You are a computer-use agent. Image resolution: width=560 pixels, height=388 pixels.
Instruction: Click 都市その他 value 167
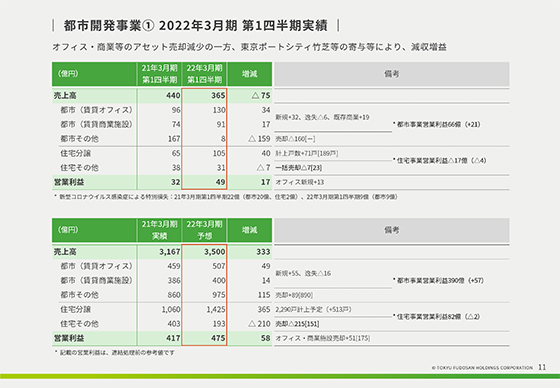point(174,139)
